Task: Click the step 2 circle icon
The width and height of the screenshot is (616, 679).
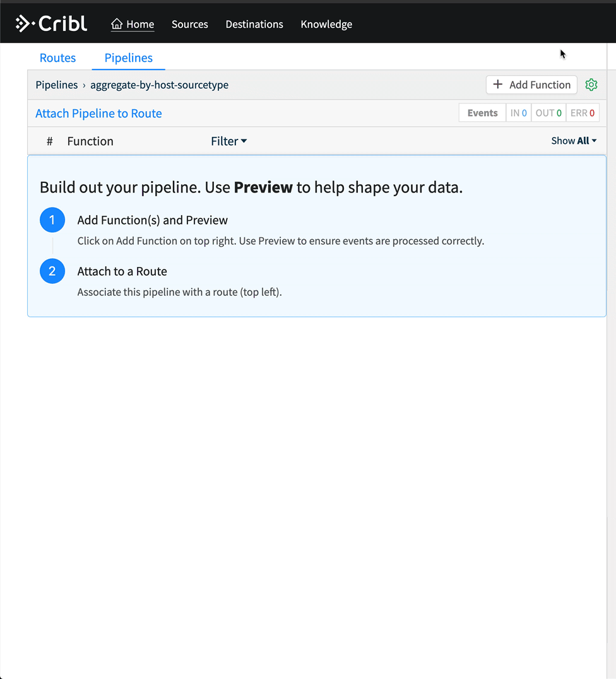Action: [52, 271]
